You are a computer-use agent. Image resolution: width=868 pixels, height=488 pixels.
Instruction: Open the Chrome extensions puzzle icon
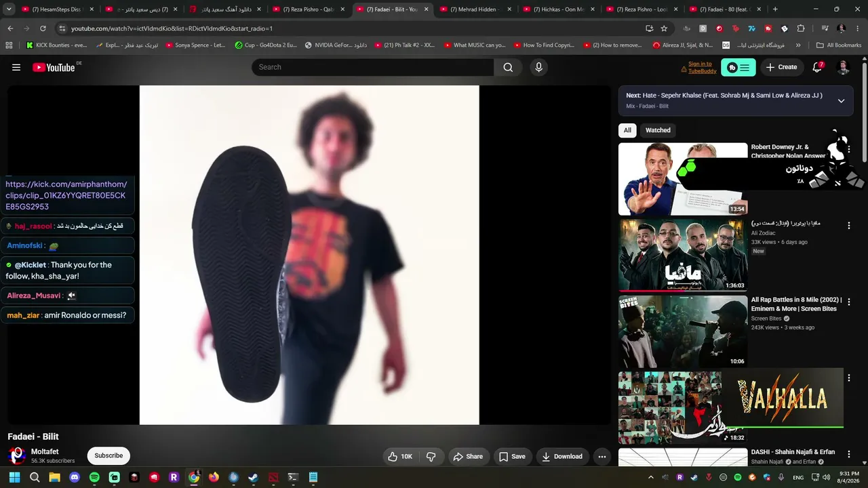(x=801, y=28)
